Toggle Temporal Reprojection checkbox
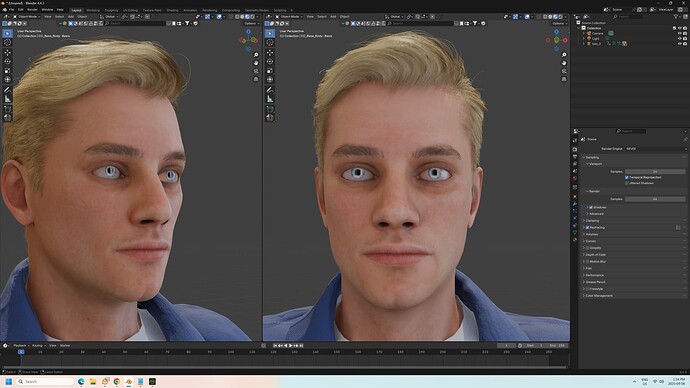The image size is (690, 388). (627, 177)
